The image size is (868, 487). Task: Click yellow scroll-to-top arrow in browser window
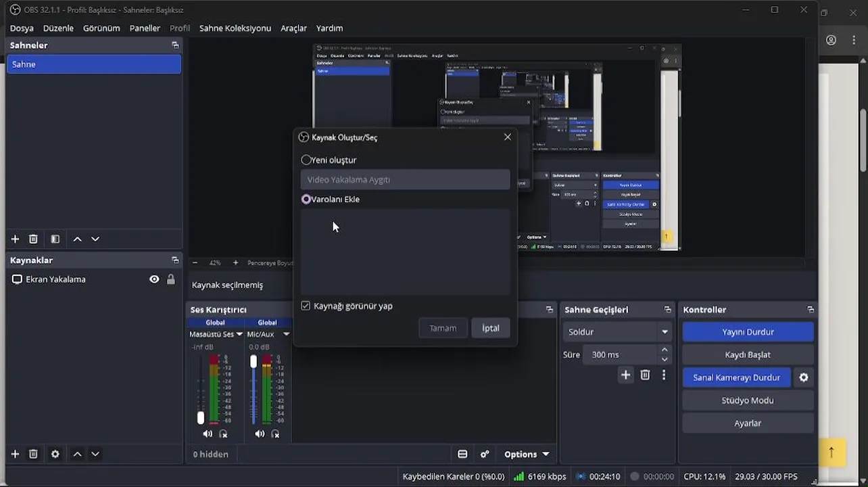831,452
